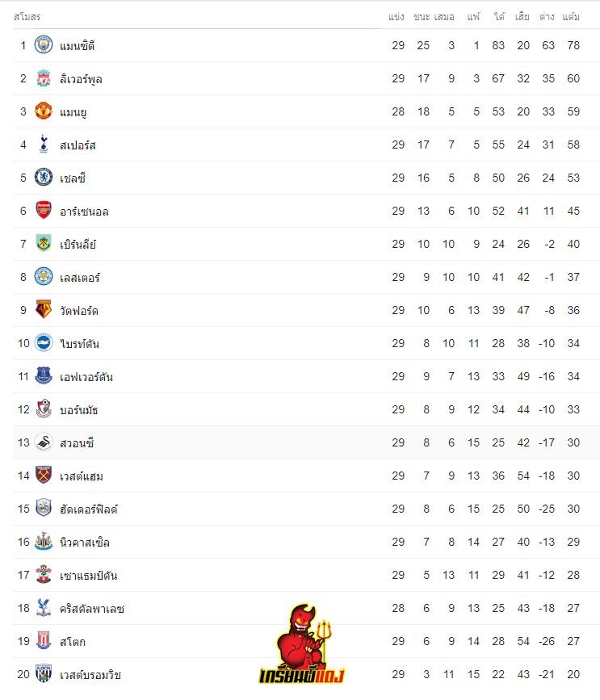Click the red devil watermark logo
The image size is (600, 700).
click(302, 644)
